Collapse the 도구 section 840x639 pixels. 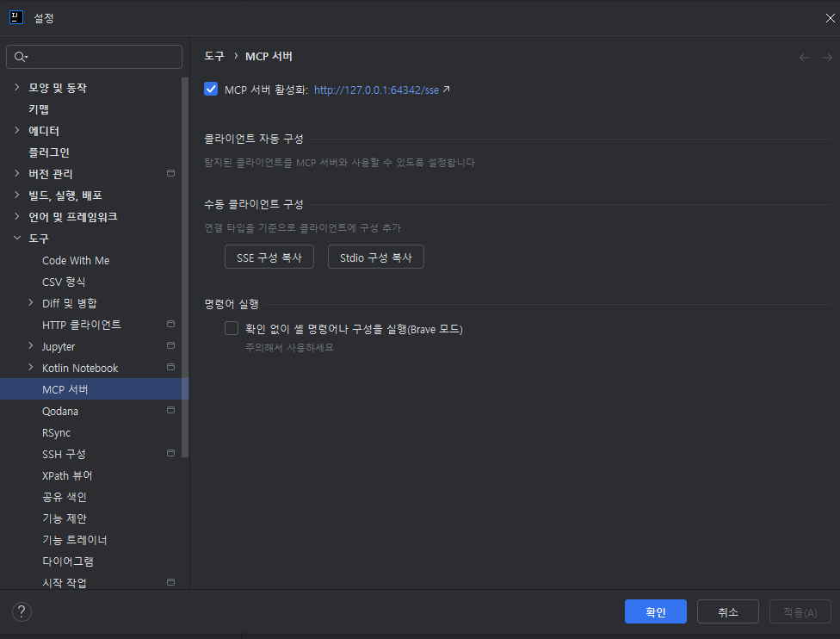16,238
